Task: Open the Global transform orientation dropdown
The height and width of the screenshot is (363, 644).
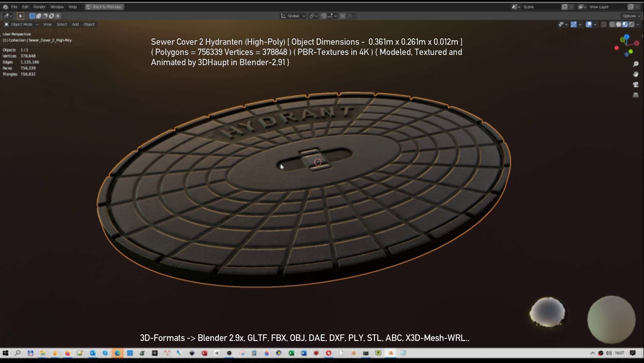Action: [293, 16]
